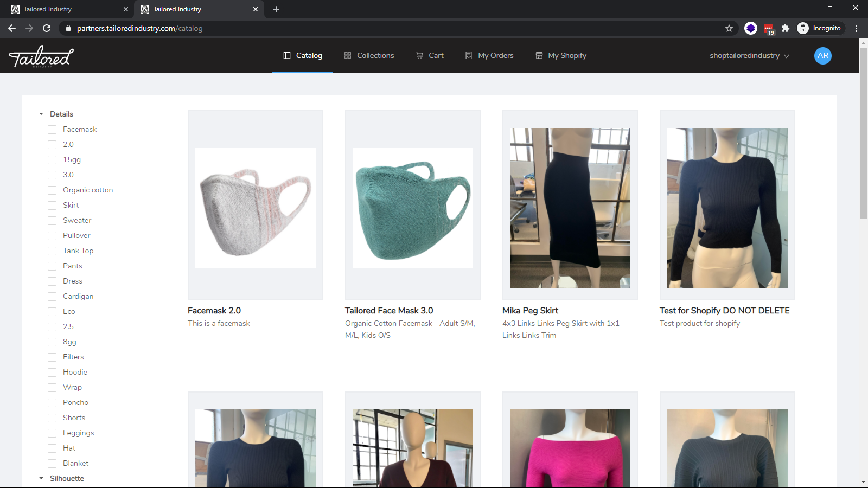This screenshot has width=868, height=488.
Task: Tick the Hat filter checkbox
Action: (x=52, y=448)
